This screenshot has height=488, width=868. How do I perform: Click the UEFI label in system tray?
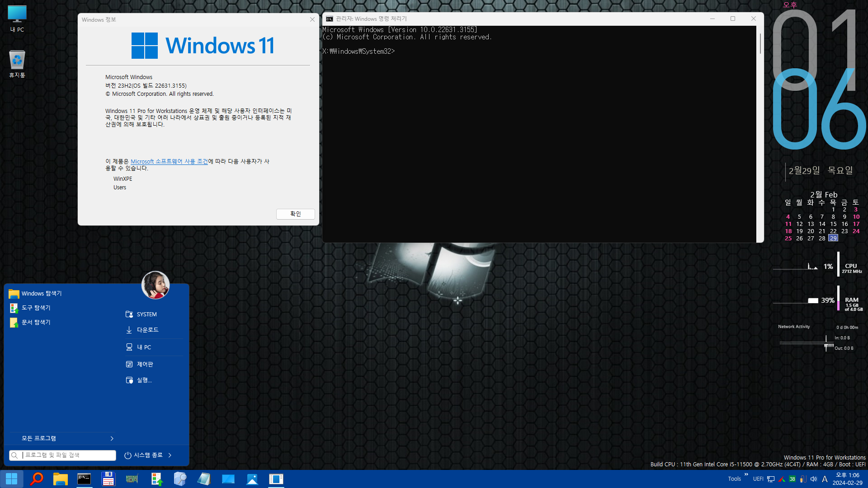(x=758, y=479)
